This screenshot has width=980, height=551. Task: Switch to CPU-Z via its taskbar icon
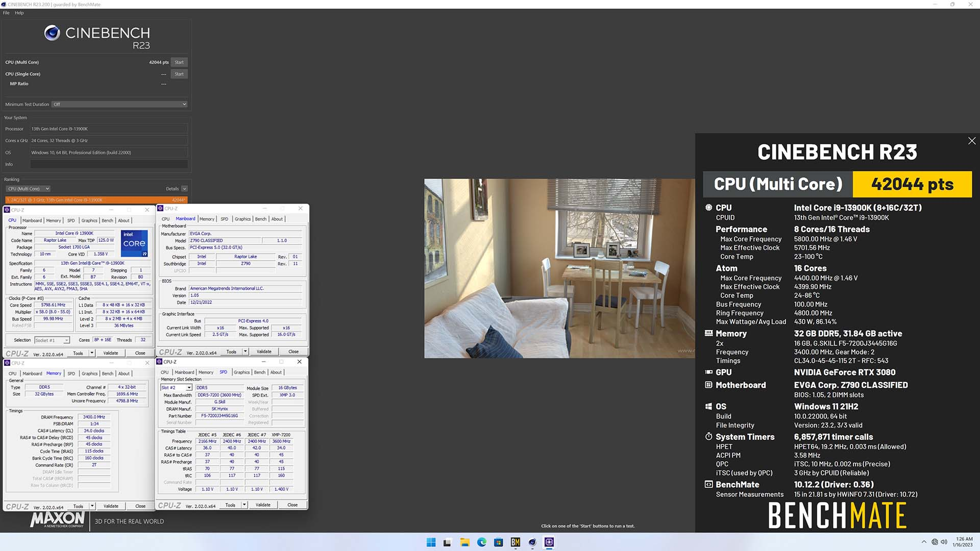point(549,542)
